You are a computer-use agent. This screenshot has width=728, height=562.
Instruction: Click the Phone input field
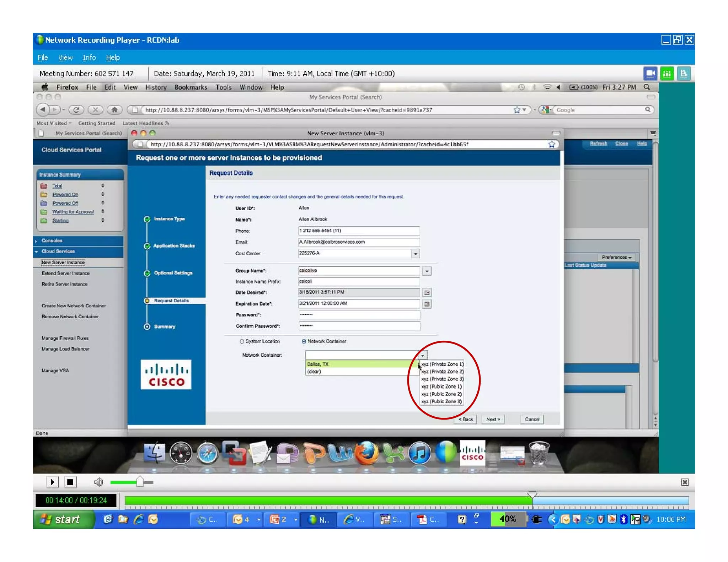(x=359, y=231)
